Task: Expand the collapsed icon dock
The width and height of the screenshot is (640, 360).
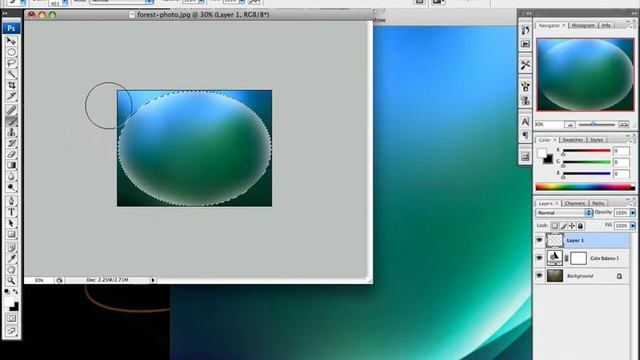Action: 528,13
